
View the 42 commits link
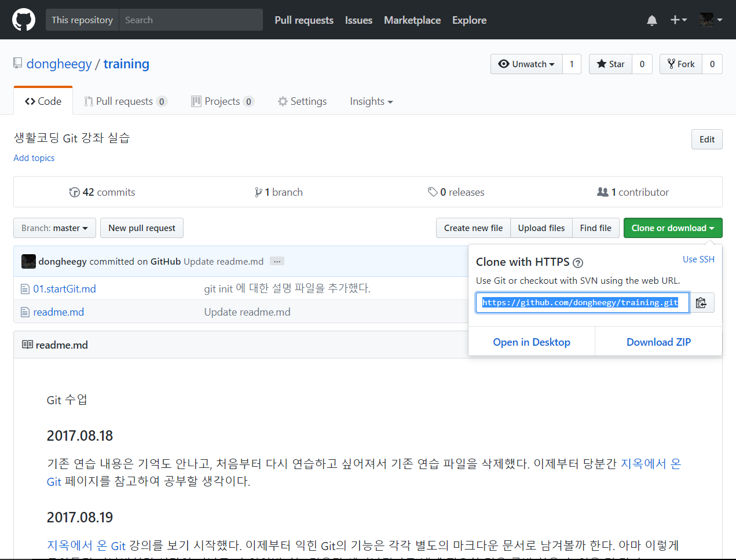click(102, 192)
